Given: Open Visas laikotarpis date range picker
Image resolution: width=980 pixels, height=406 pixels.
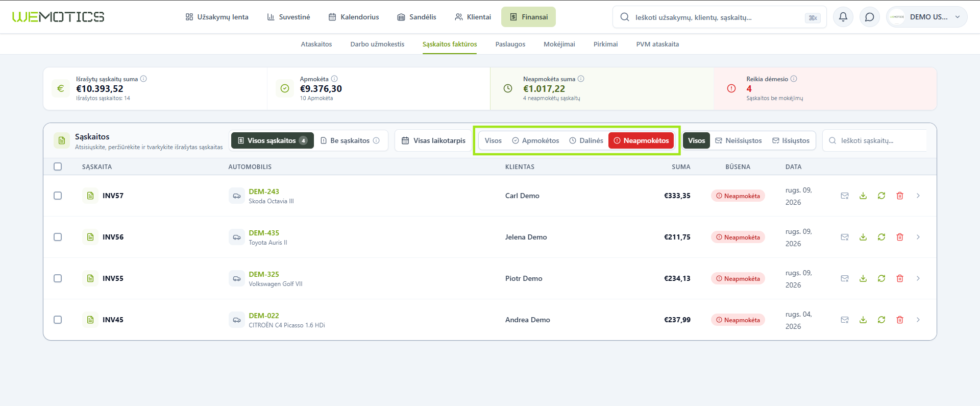Looking at the screenshot, I should tap(433, 140).
